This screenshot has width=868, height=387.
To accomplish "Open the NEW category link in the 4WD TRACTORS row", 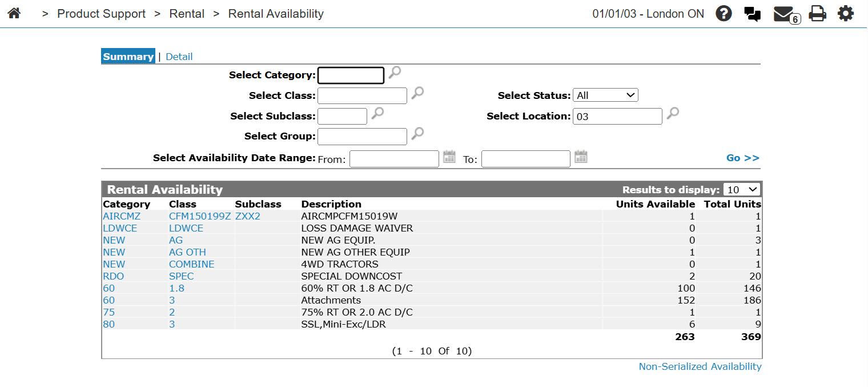I will pos(114,264).
